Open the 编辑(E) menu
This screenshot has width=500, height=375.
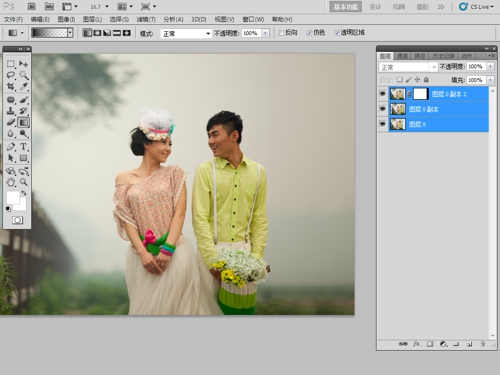[40, 19]
